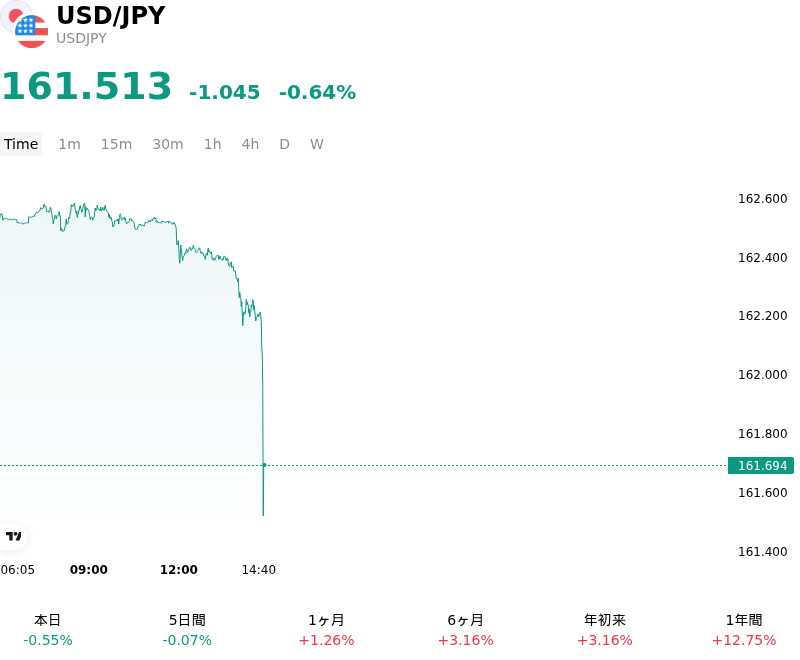Click the USD/JPY flag pair icon
800x660 pixels.
click(24, 24)
